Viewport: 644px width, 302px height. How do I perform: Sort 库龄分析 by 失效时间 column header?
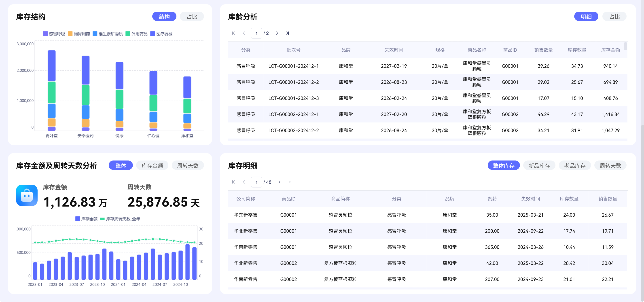394,50
